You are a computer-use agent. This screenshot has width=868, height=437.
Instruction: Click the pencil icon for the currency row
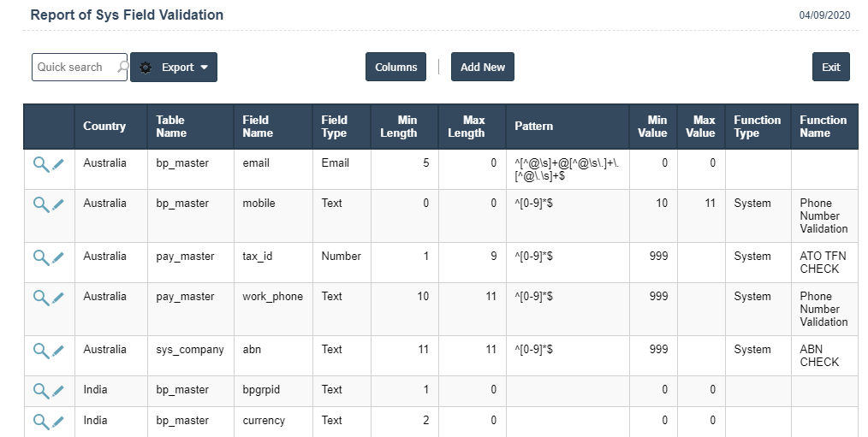(x=58, y=422)
